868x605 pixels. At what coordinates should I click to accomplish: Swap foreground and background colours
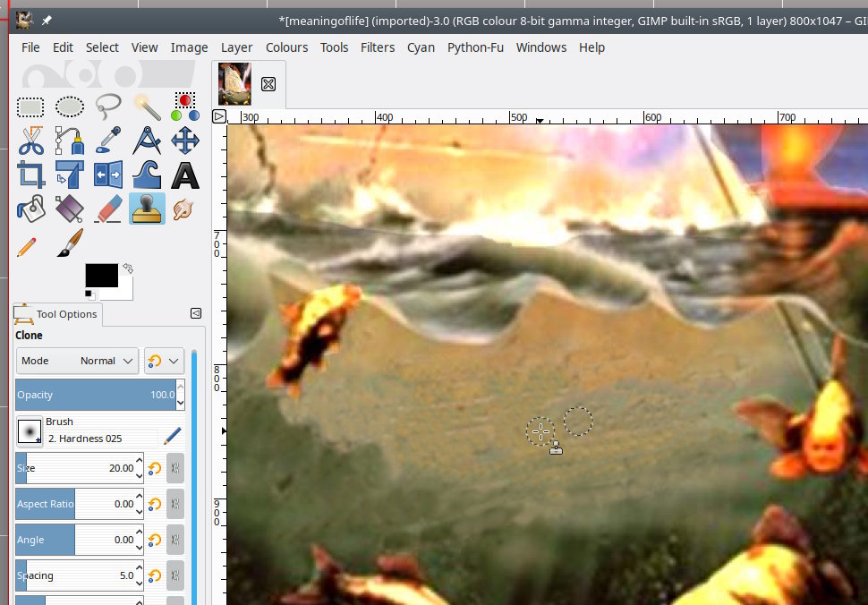[128, 268]
